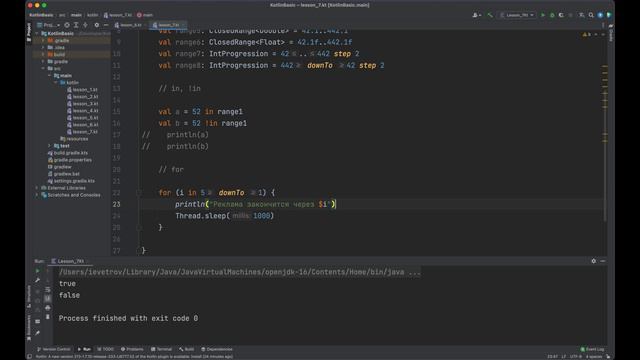The image size is (640, 360).
Task: Click the Build project hammer icon
Action: pyautogui.click(x=490, y=15)
